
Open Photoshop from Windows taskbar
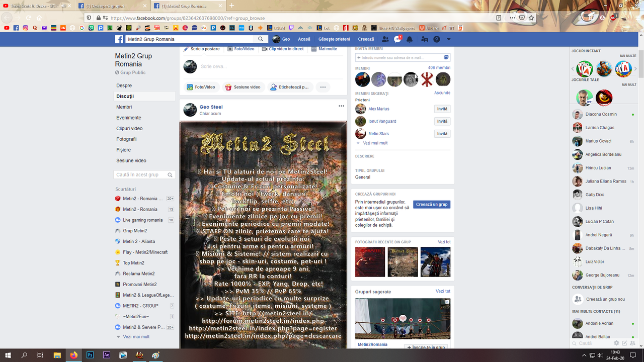click(90, 355)
